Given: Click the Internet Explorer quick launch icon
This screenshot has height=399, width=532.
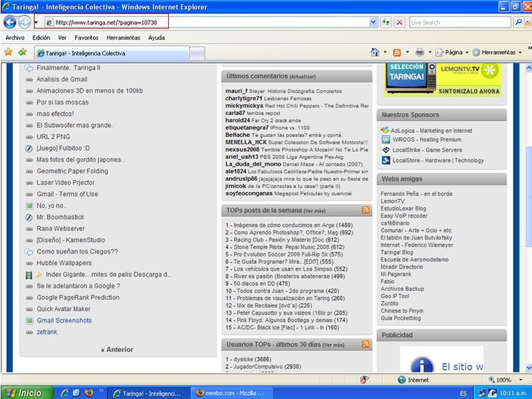Looking at the screenshot, I should click(x=65, y=393).
